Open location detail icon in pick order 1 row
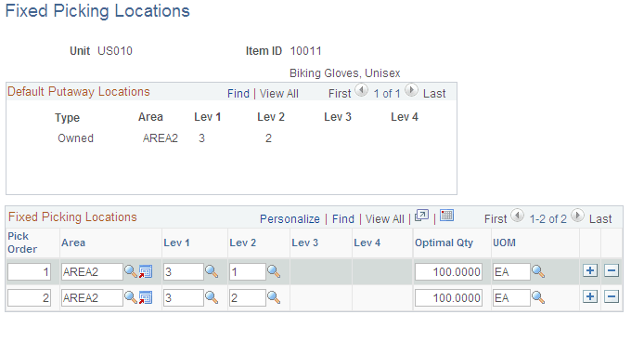 tap(146, 271)
